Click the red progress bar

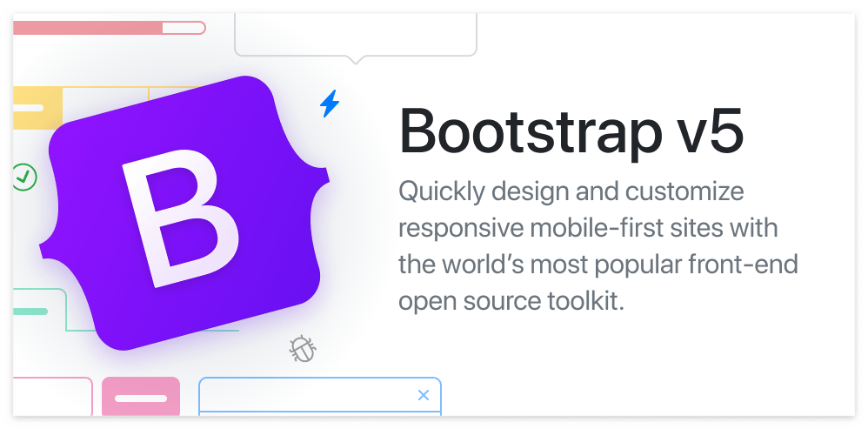[x=109, y=28]
